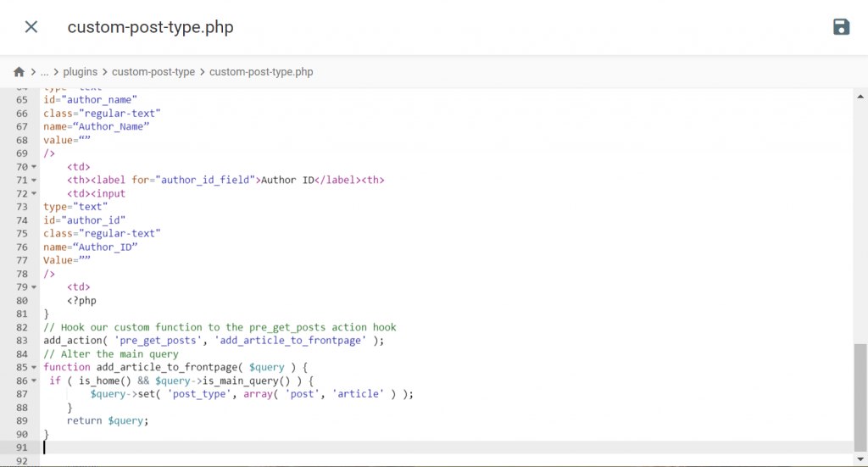The image size is (868, 467).
Task: Go to the home directory icon in breadcrumb
Action: click(x=19, y=72)
